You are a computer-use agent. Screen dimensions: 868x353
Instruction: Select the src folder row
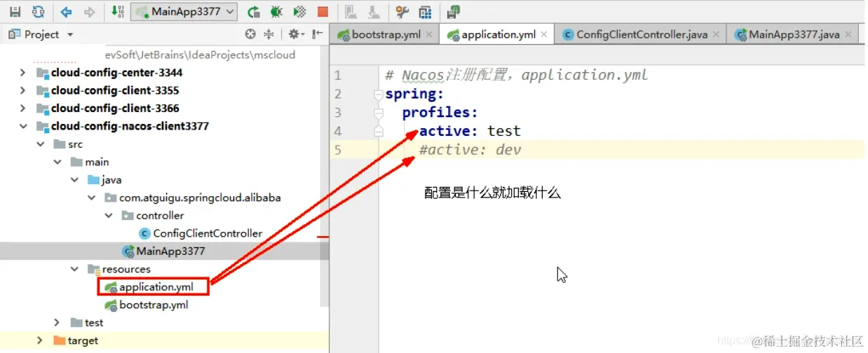pos(160,144)
